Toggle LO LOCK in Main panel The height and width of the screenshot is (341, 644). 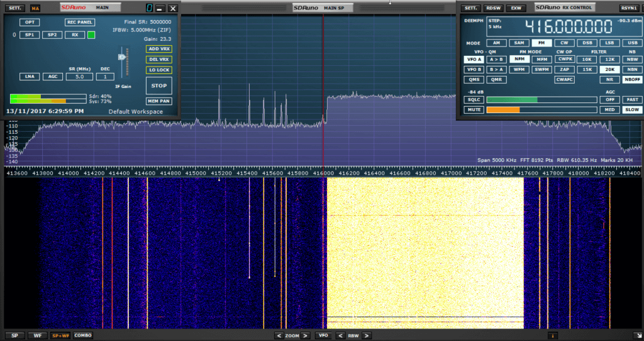158,70
